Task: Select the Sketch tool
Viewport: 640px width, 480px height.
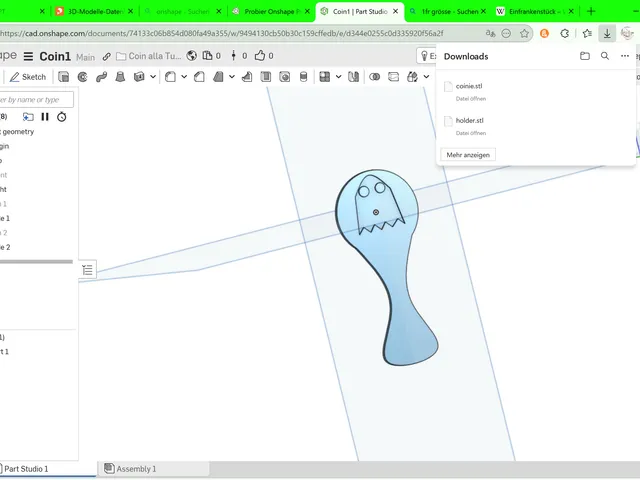Action: 28,77
